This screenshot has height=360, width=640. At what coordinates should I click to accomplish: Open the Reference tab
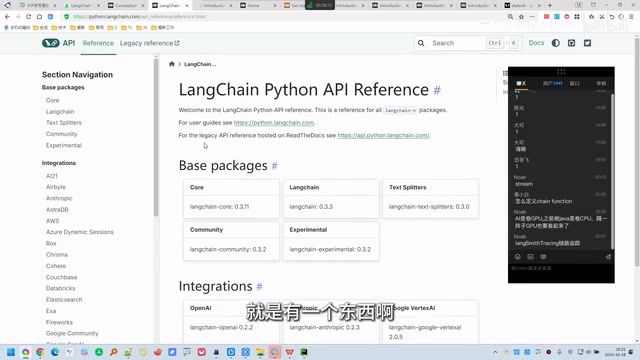pyautogui.click(x=98, y=43)
